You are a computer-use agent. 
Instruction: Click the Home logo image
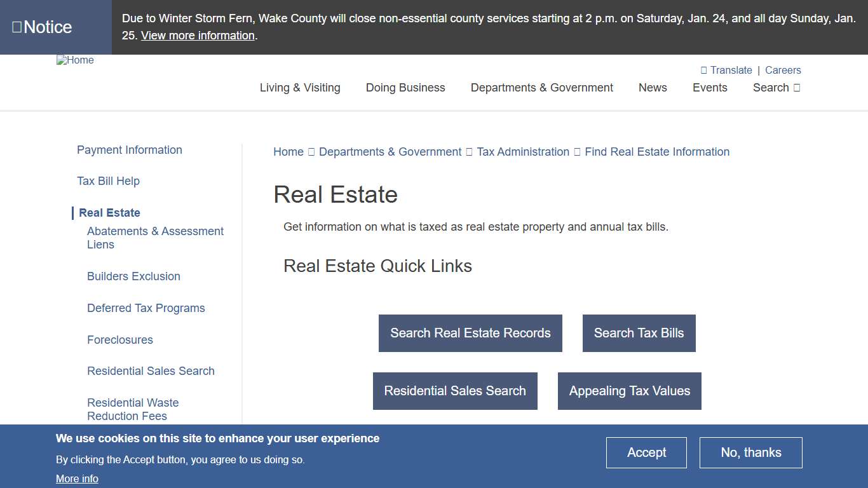(x=75, y=60)
